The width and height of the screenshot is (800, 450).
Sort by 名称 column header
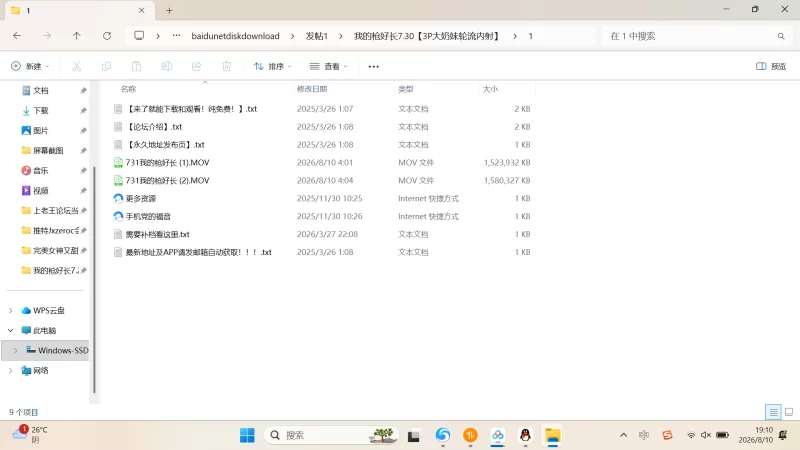coord(129,89)
